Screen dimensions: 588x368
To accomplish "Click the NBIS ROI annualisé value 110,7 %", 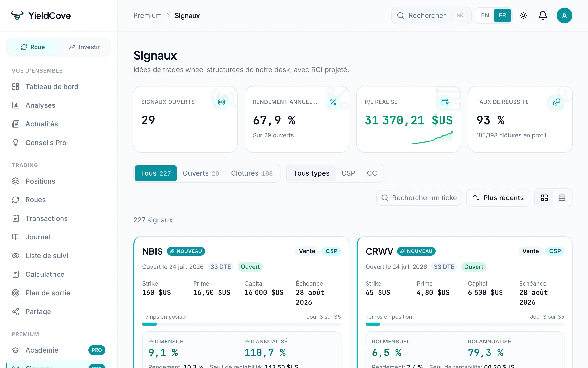I will tap(265, 353).
